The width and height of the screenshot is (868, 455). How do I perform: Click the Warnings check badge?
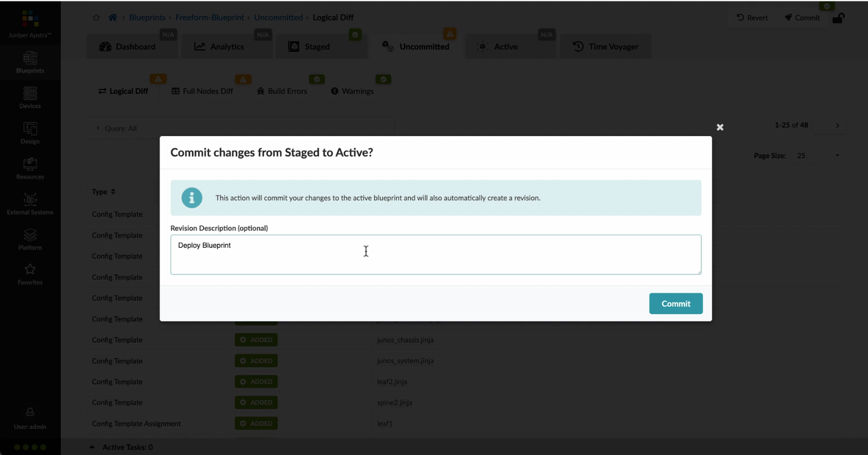click(x=383, y=79)
